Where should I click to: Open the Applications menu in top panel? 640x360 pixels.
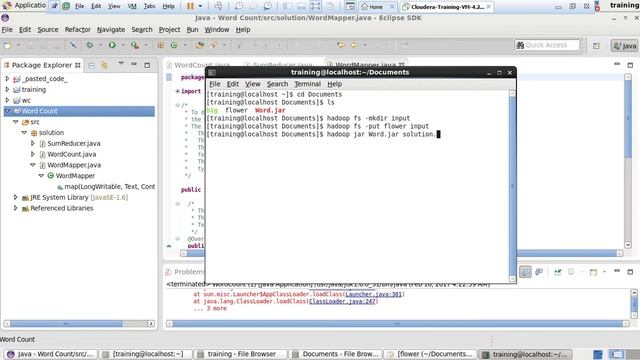tap(24, 5)
